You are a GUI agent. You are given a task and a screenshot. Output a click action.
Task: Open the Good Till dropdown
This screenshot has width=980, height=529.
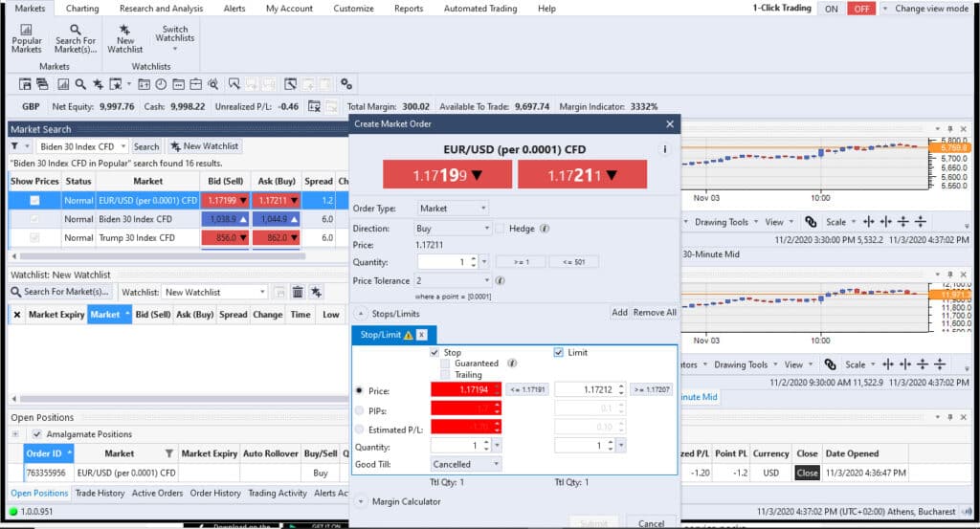tap(466, 465)
